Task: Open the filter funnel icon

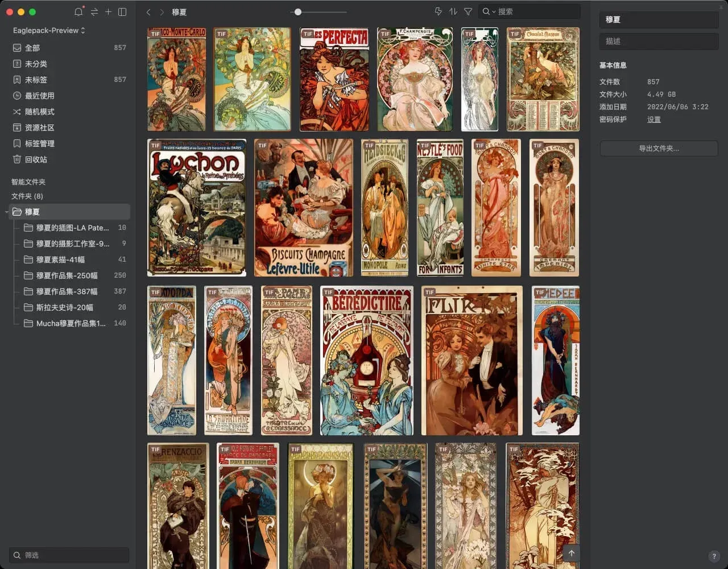Action: point(468,11)
